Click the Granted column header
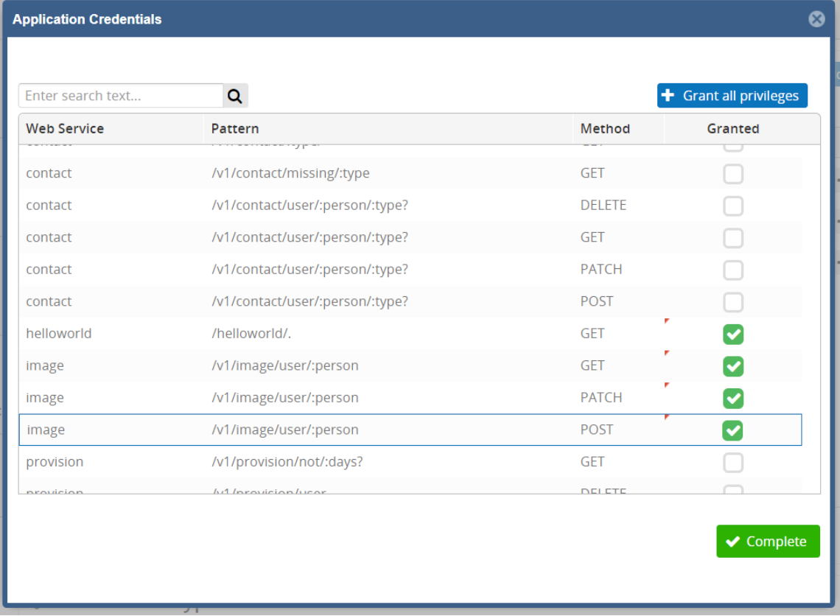Screen dimensions: 840x616 click(x=732, y=129)
